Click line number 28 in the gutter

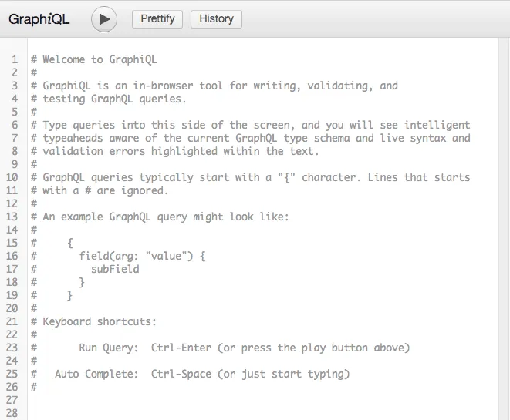pos(12,413)
